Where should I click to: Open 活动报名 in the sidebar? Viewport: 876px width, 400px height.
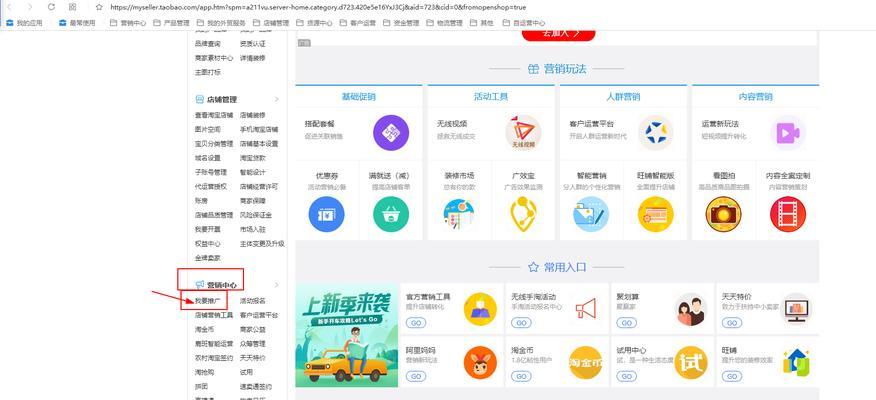pos(253,301)
